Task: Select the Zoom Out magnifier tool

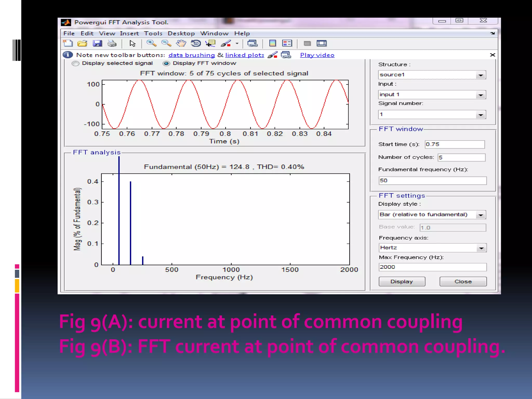Action: pyautogui.click(x=166, y=43)
